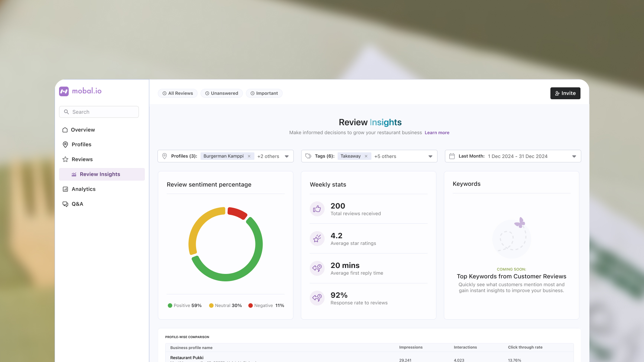Click the shooting star icon beside average ratings

point(317,239)
